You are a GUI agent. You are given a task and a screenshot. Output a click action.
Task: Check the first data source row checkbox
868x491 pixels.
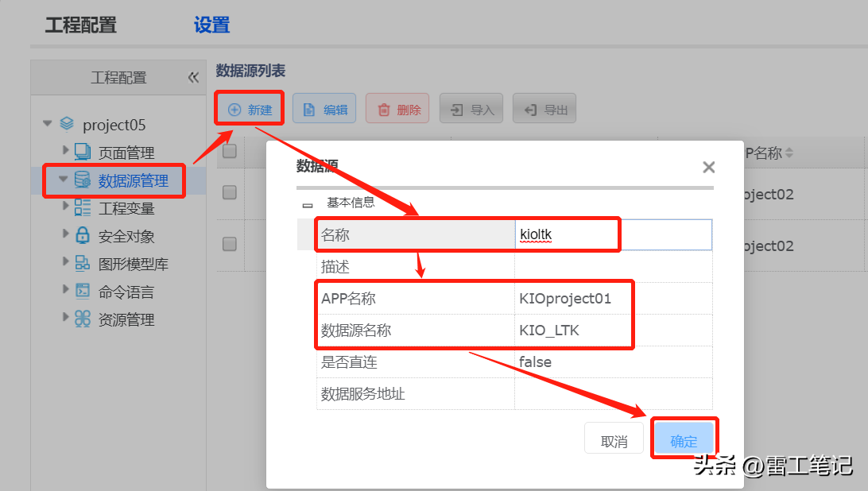(230, 192)
